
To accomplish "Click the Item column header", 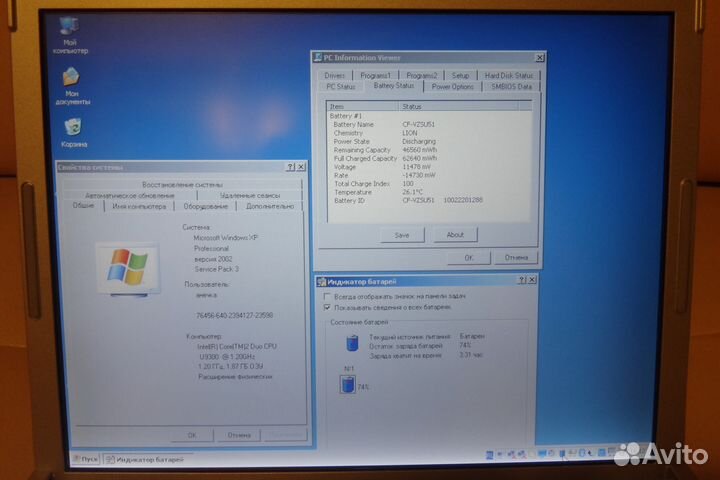I will tap(362, 106).
